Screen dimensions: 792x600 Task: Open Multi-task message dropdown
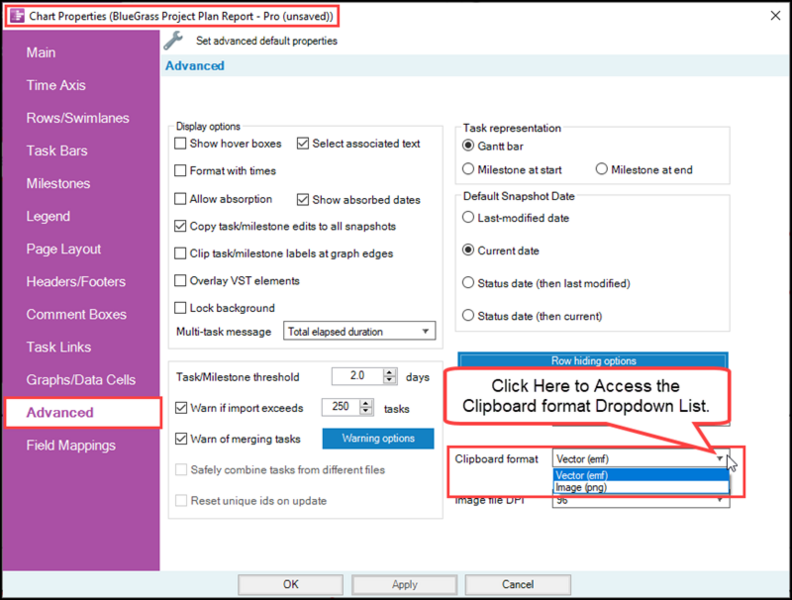coord(359,331)
